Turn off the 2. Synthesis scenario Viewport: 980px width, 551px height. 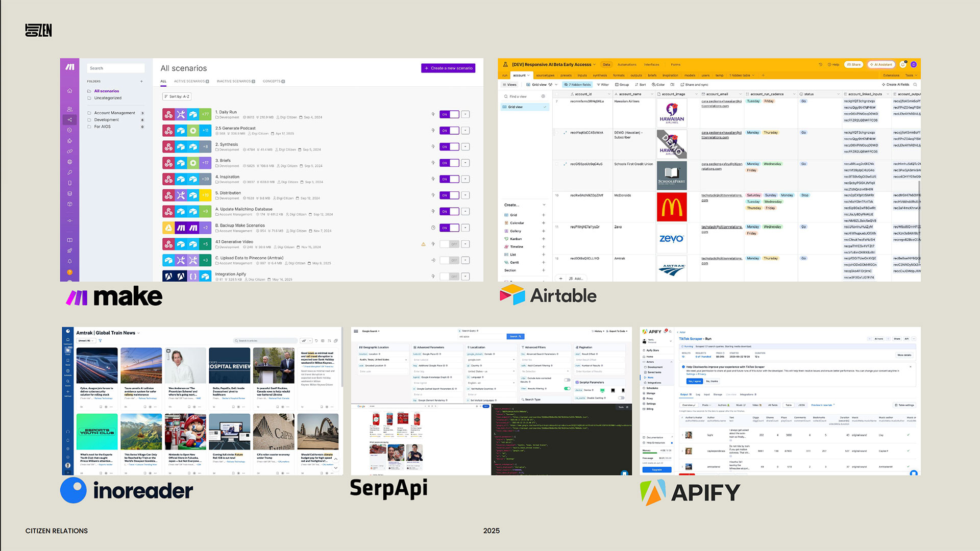[x=449, y=147]
